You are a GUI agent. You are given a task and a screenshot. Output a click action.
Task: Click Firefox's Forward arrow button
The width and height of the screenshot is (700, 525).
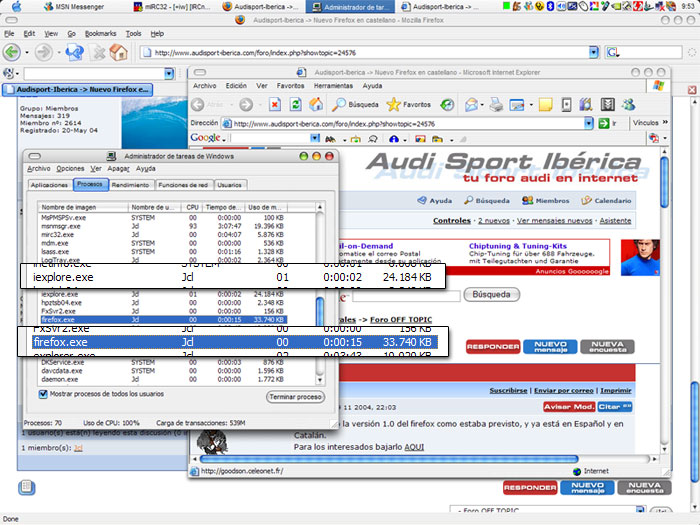[44, 52]
